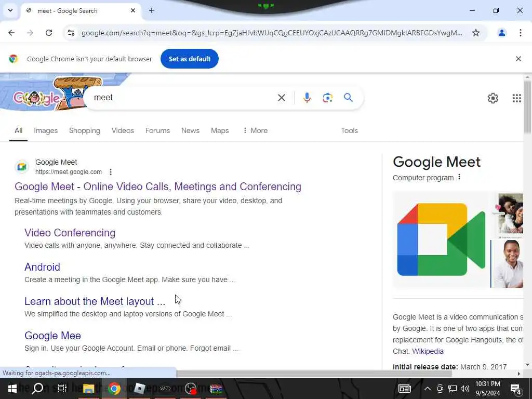Open Chrome three-dot menu
Viewport: 532px width, 399px height.
[x=520, y=33]
